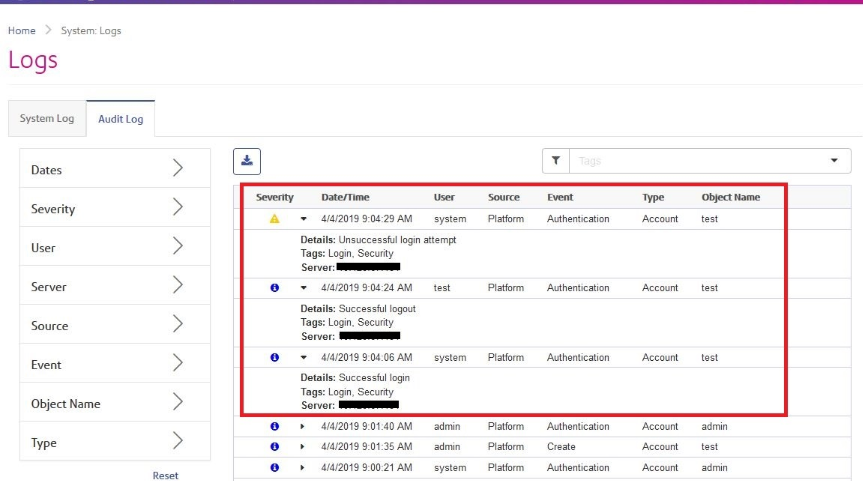863x481 pixels.
Task: Select the Audit Log tab
Action: pos(120,119)
